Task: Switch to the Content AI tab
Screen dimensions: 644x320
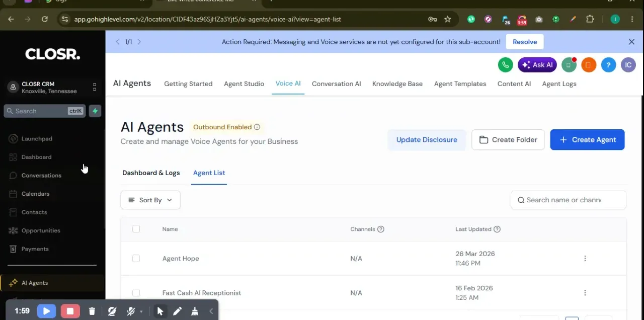Action: coord(514,84)
